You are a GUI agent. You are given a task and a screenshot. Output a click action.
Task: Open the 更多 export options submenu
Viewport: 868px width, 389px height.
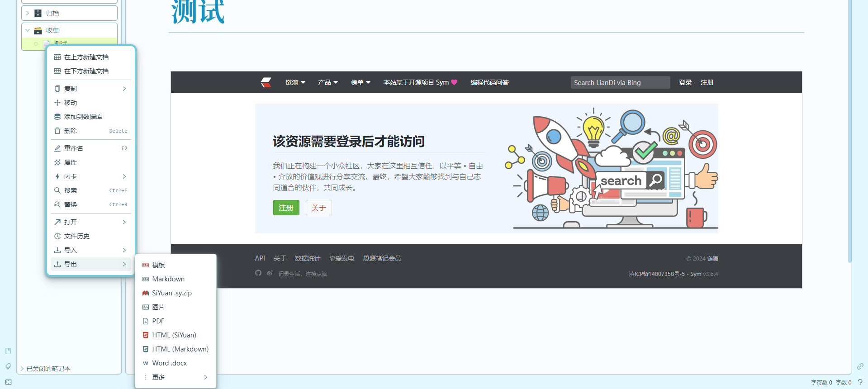176,377
